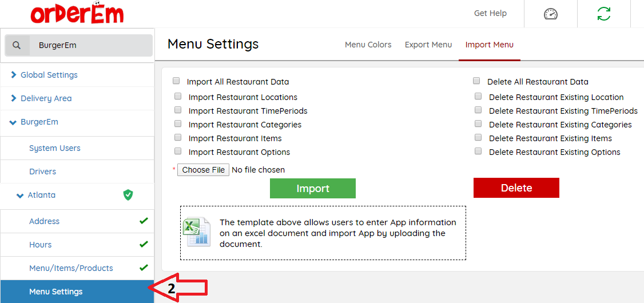Screen dimensions: 644x303
Task: Check Import Restaurant Items option
Action: pos(178,138)
